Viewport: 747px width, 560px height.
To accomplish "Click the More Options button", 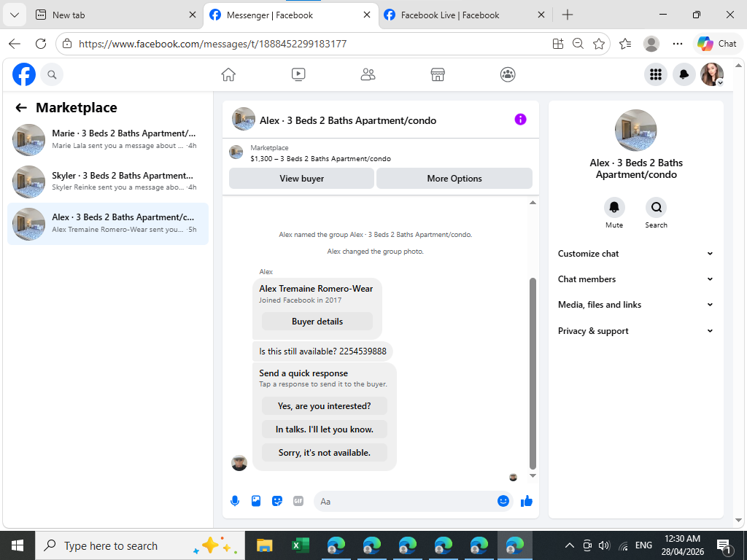I will click(454, 179).
